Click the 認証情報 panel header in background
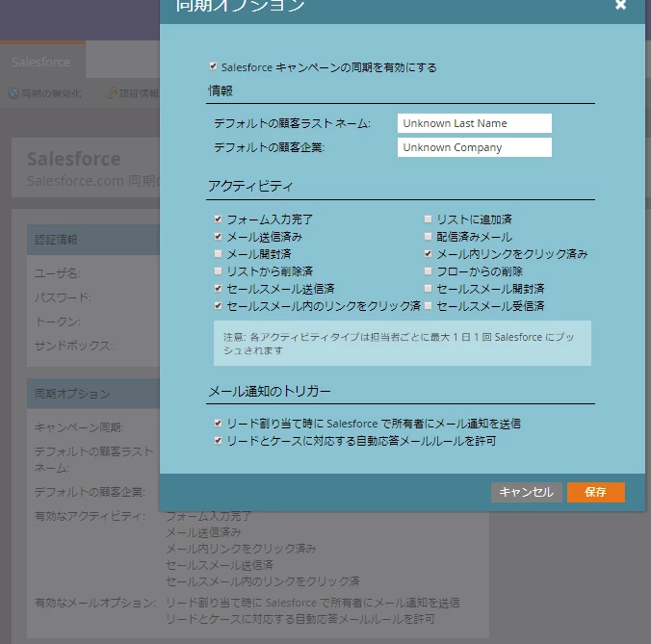This screenshot has height=644, width=651. (x=93, y=240)
